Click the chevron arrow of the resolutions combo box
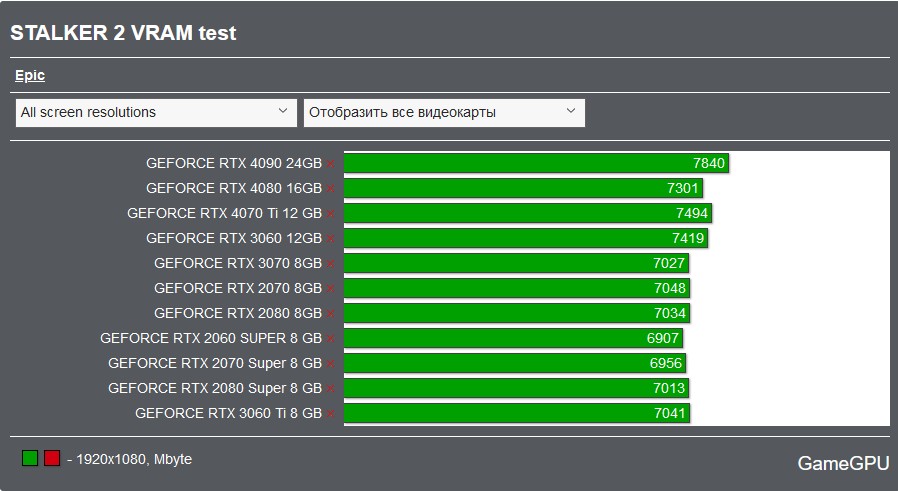This screenshot has height=491, width=898. [x=283, y=111]
